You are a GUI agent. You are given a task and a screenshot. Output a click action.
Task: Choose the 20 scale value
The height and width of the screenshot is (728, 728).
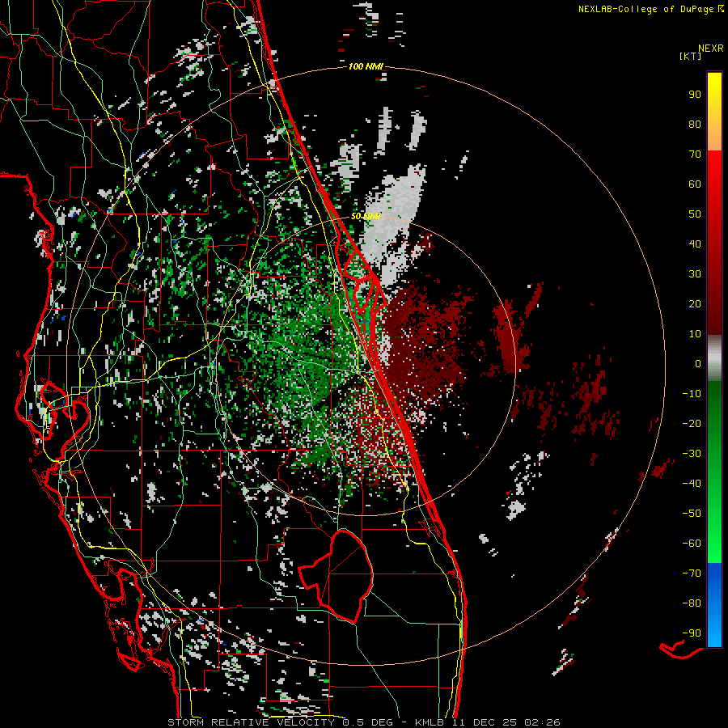695,303
